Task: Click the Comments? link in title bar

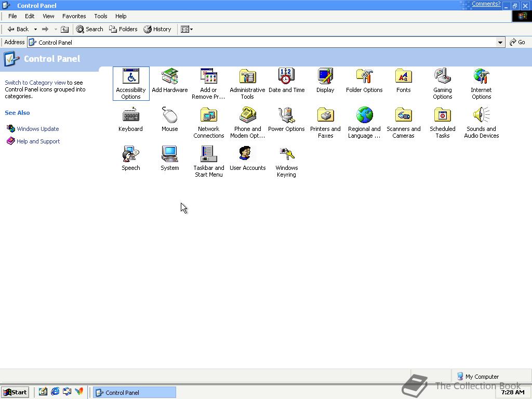Action: point(486,4)
